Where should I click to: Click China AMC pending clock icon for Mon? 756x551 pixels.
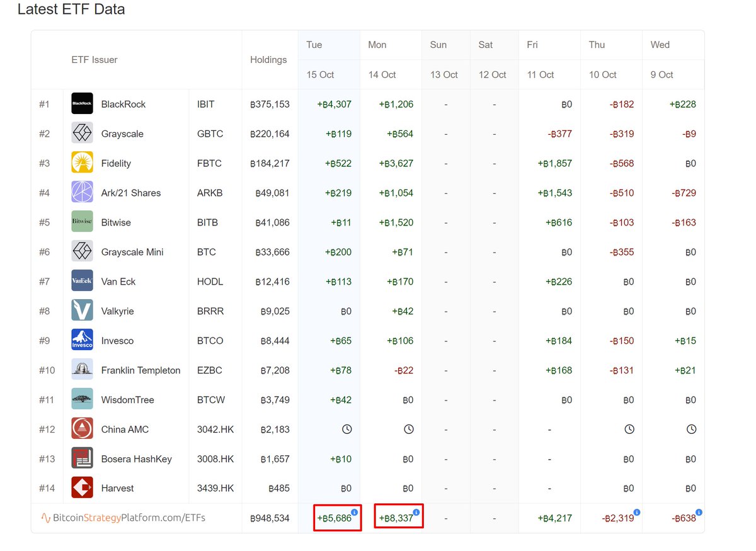click(408, 429)
